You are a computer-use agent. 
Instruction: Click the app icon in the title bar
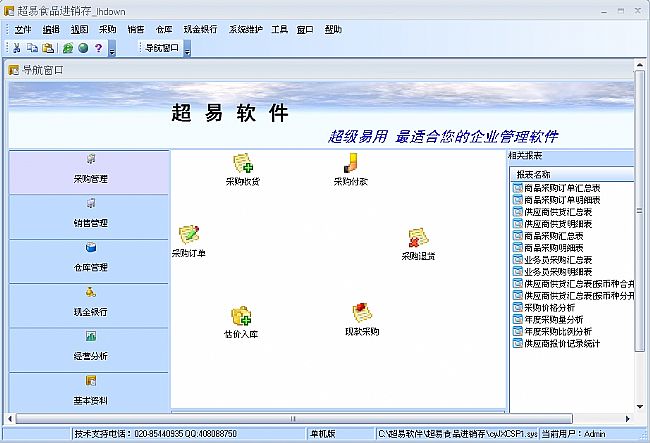click(x=9, y=11)
